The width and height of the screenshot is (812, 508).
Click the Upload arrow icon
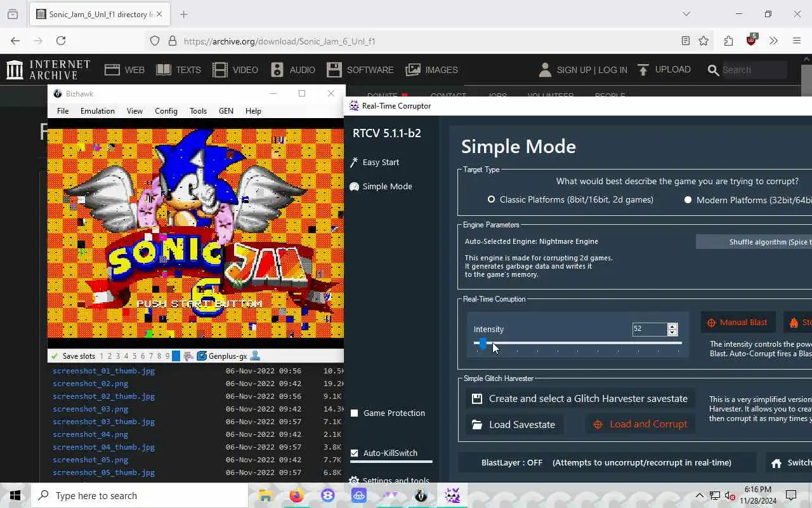(x=643, y=69)
